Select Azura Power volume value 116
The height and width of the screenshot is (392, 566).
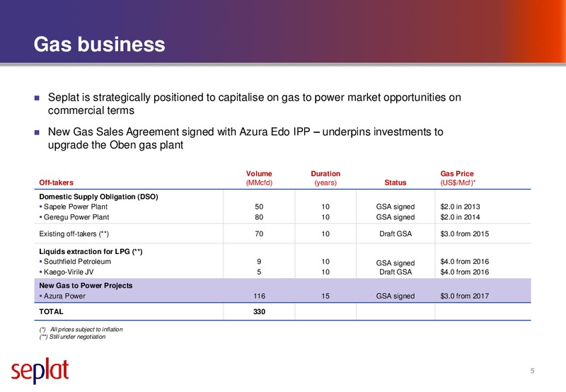pyautogui.click(x=259, y=296)
